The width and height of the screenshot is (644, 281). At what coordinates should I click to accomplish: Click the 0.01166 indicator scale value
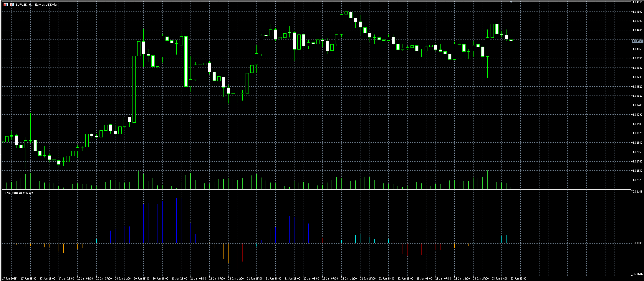tap(638, 192)
